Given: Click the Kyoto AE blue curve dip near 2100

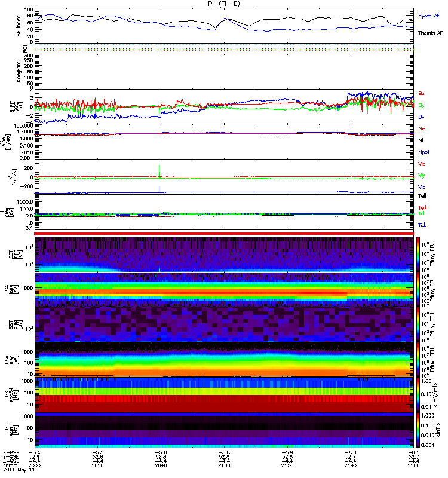Looking at the screenshot, I should [x=213, y=29].
